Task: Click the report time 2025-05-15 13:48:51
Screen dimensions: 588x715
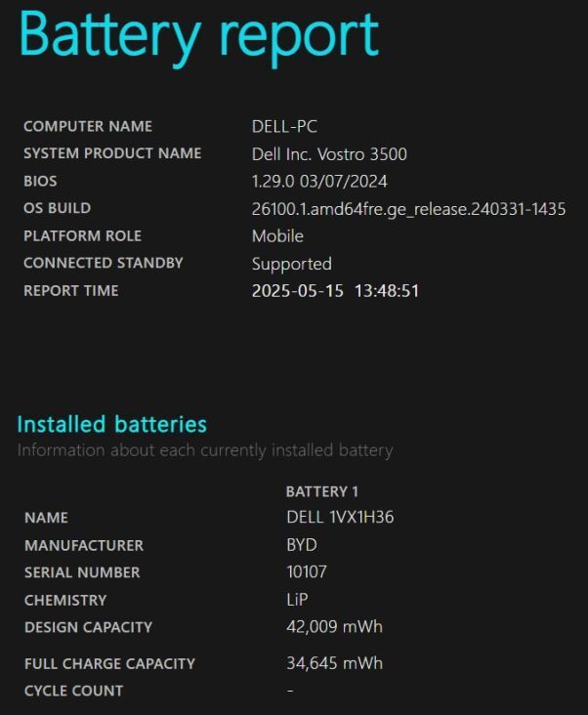Action: click(x=335, y=290)
